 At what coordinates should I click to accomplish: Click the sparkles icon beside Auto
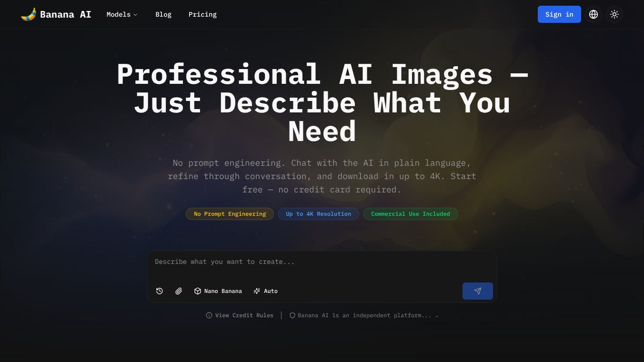(x=257, y=291)
